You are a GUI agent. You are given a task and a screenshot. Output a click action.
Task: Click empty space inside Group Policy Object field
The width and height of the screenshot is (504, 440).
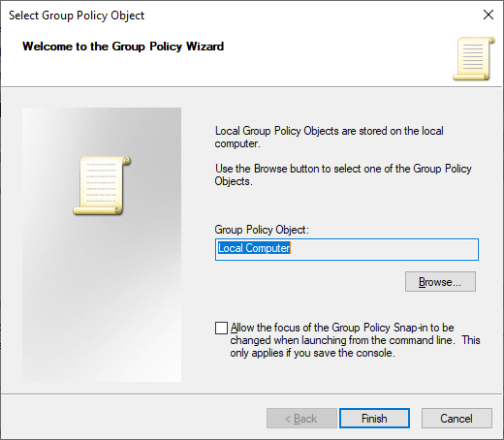tap(385, 249)
